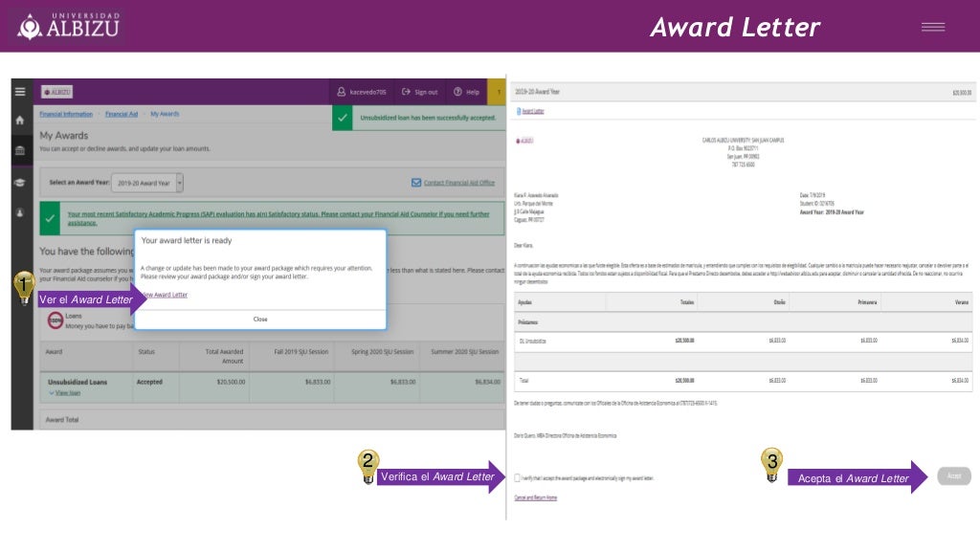The height and width of the screenshot is (552, 980).
Task: Click the Help label in the header
Action: [473, 93]
